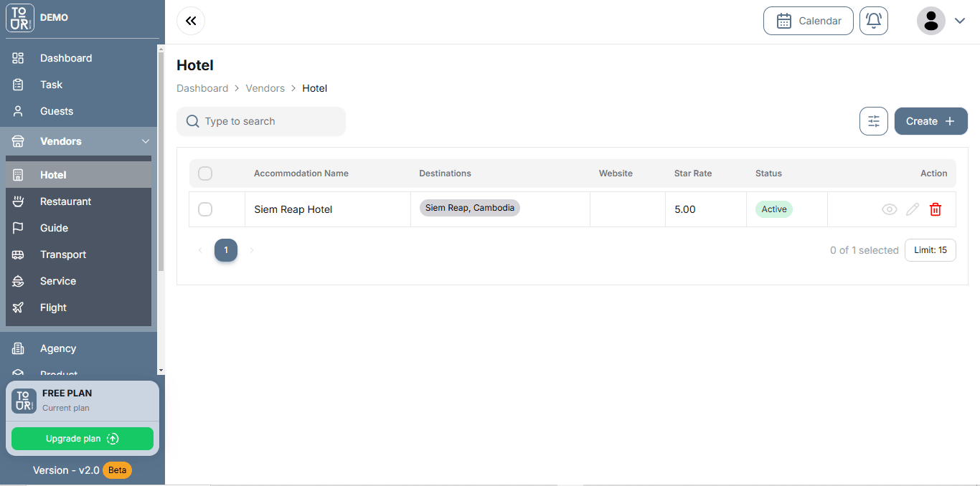Check the select-all checkbox in table header
The width and height of the screenshot is (980, 486).
[204, 173]
